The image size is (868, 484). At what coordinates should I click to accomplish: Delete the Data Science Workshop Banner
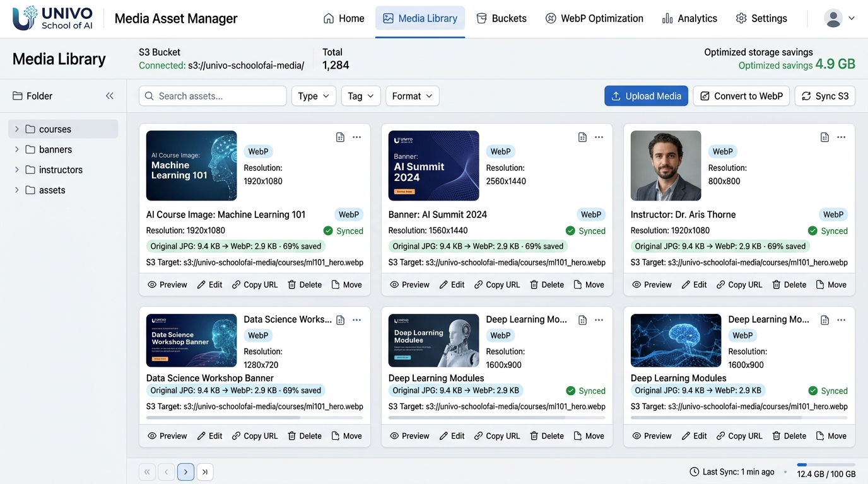305,436
